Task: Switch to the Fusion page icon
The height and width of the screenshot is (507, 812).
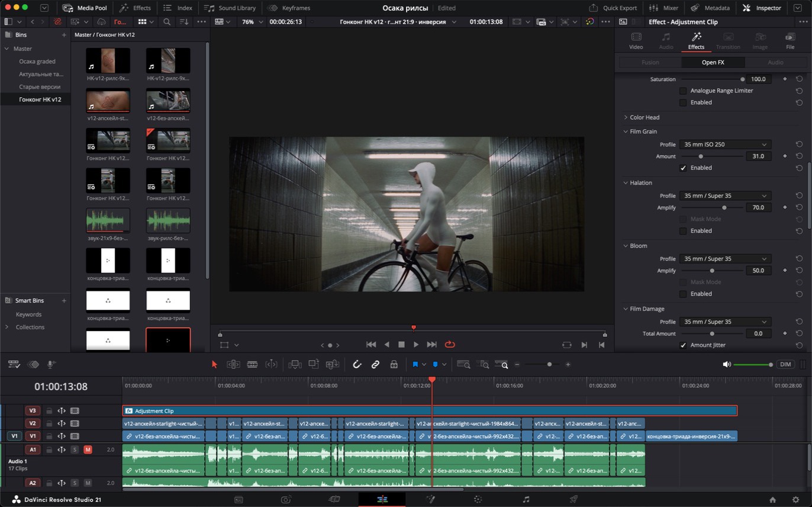Action: (430, 499)
